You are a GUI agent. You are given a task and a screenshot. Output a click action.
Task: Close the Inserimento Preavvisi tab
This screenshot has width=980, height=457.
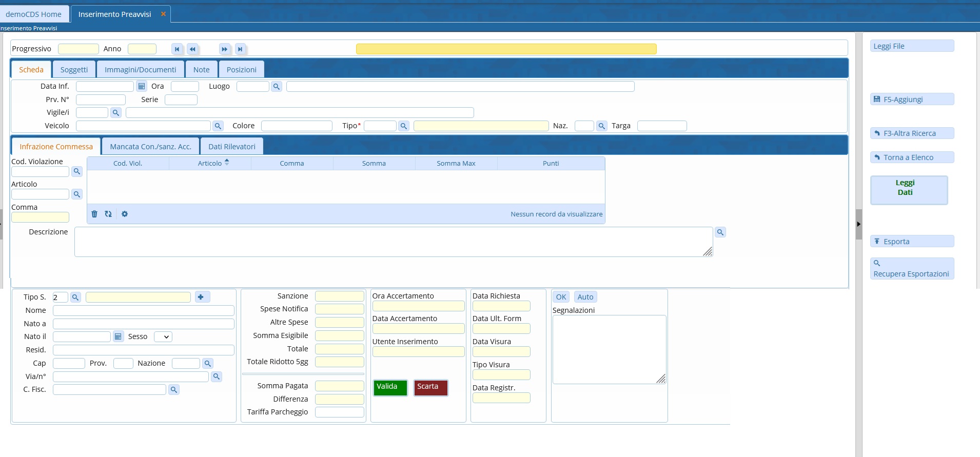click(163, 14)
